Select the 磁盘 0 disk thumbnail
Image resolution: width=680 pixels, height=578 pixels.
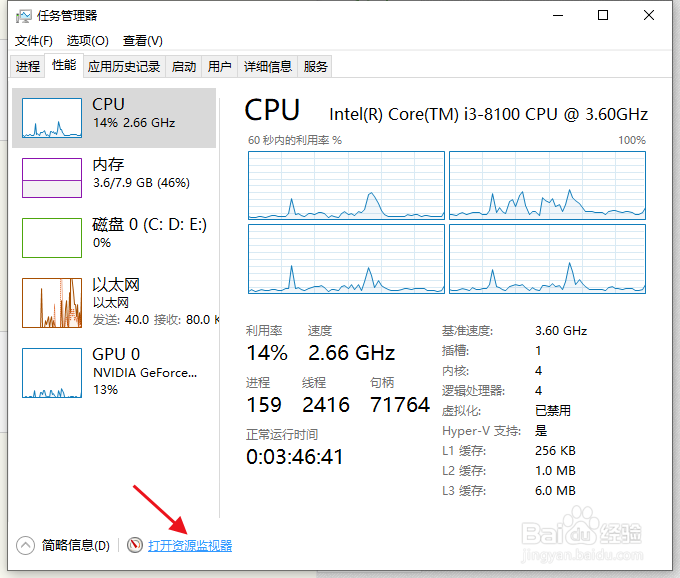(52, 238)
